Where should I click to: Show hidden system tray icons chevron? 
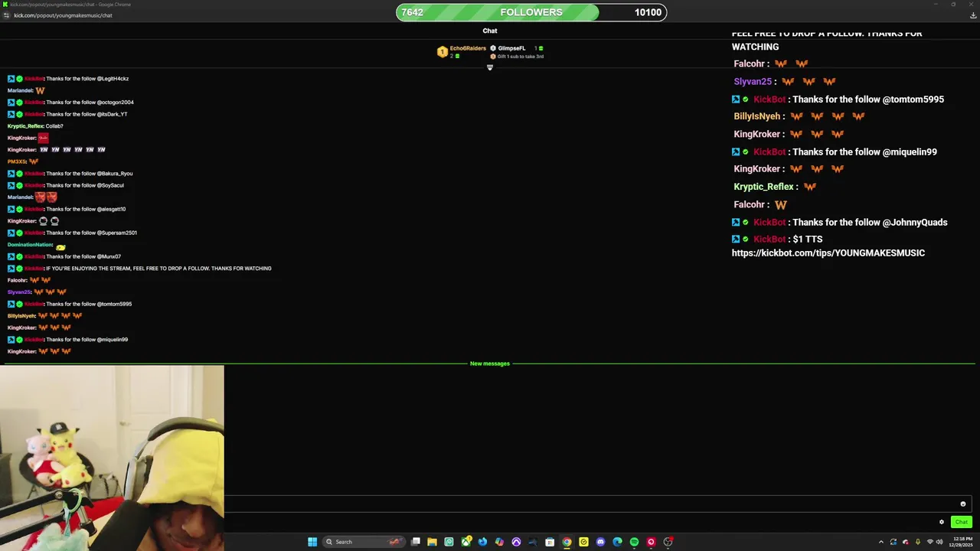pos(880,542)
